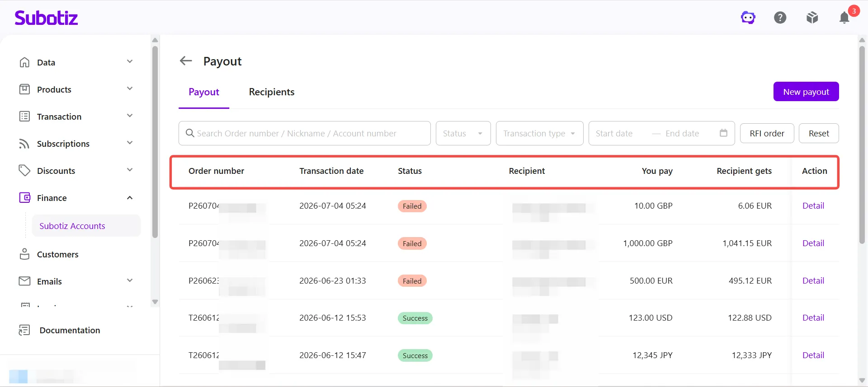Screen dimensions: 868x387
Task: Expand the Subscriptions menu chevron
Action: (130, 143)
